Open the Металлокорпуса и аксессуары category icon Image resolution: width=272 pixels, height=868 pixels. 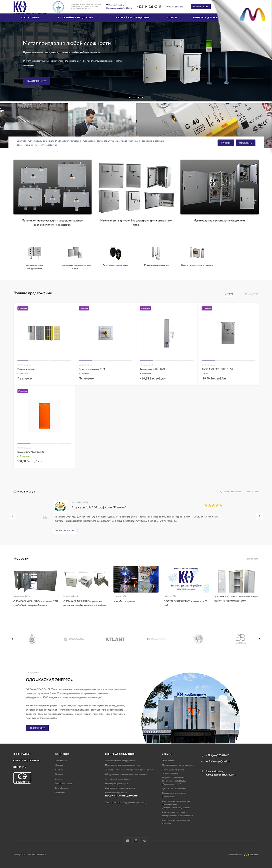pyautogui.click(x=75, y=253)
